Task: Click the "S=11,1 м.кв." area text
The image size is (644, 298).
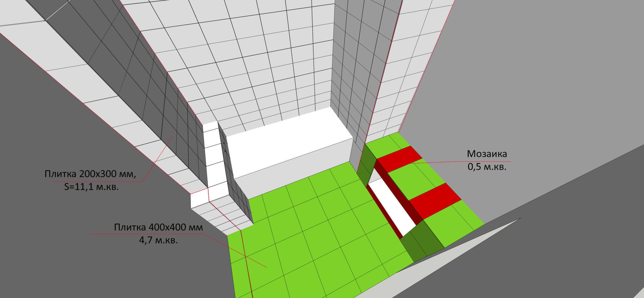Action: 91,187
